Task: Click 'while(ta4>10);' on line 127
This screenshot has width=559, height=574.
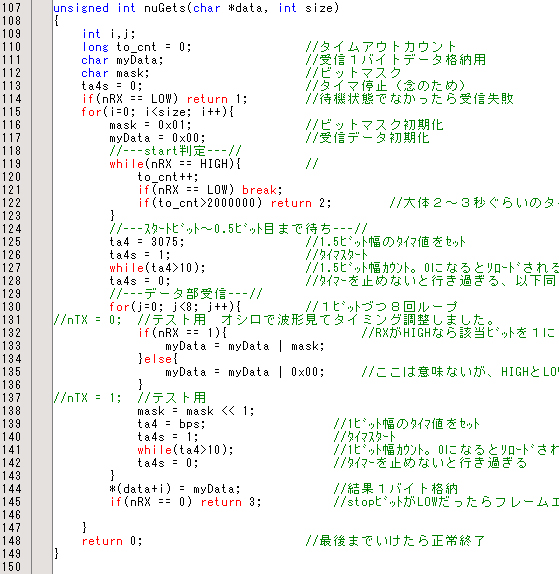Action: 157,268
